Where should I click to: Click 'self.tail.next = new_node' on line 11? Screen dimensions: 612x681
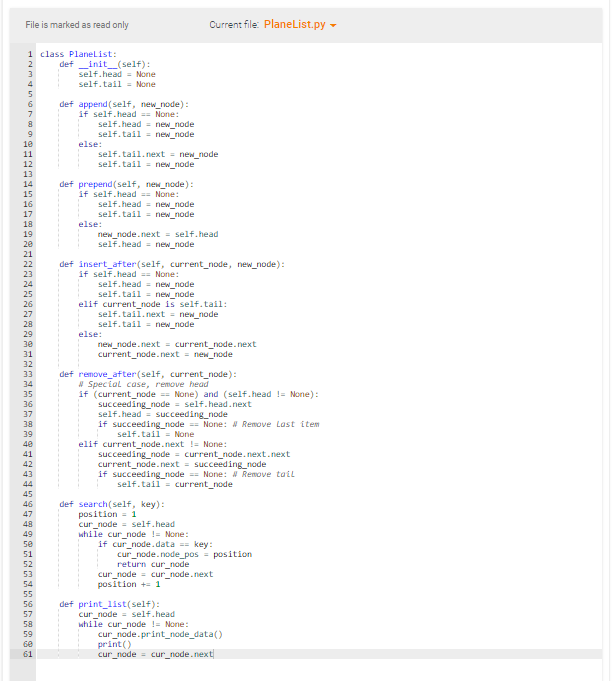click(158, 154)
